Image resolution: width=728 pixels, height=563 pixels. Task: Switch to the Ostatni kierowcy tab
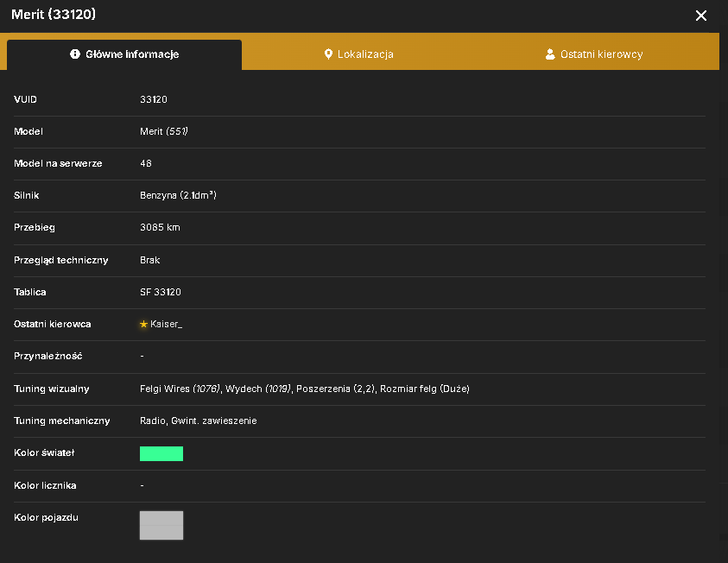pos(594,54)
